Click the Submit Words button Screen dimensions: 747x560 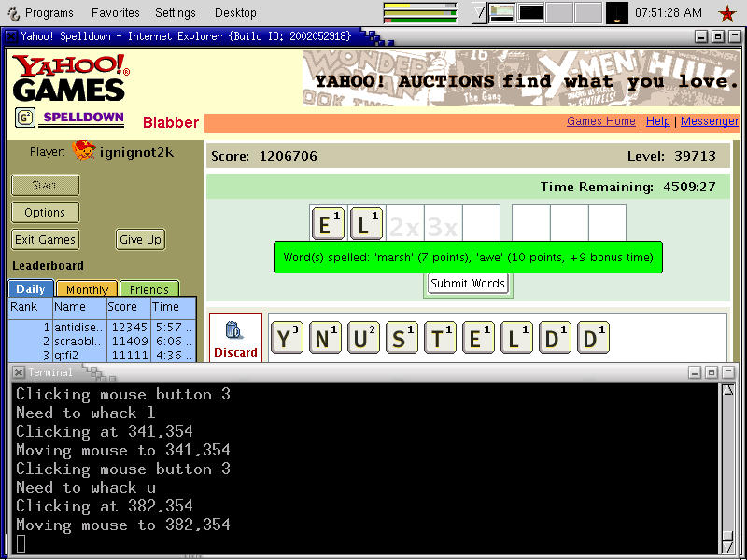[468, 284]
